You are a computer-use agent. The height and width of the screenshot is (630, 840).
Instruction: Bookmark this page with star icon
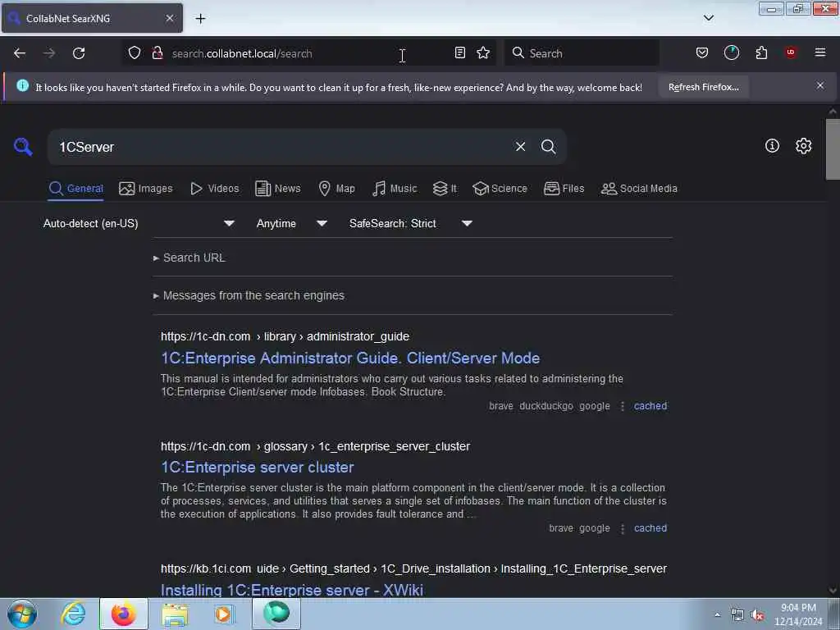click(x=483, y=52)
